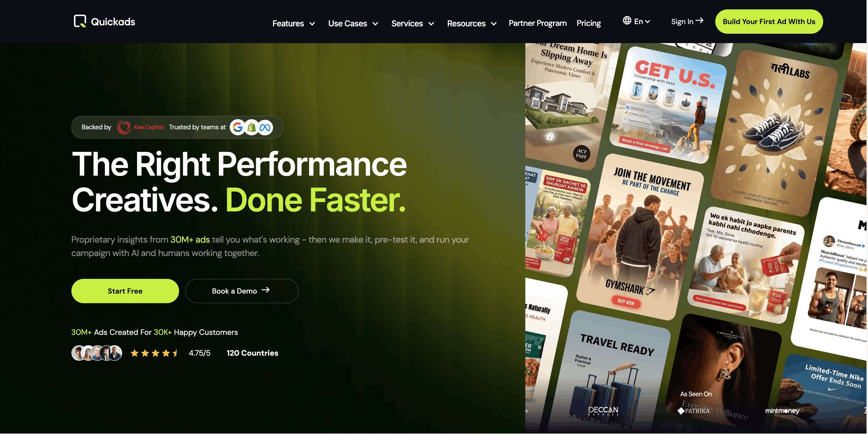The image size is (868, 434).
Task: Click the globe language icon
Action: (x=627, y=21)
